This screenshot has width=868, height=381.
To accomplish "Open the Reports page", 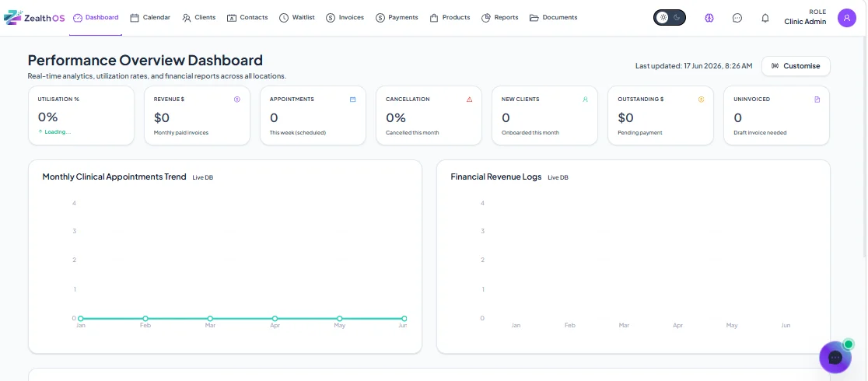I will [x=500, y=18].
